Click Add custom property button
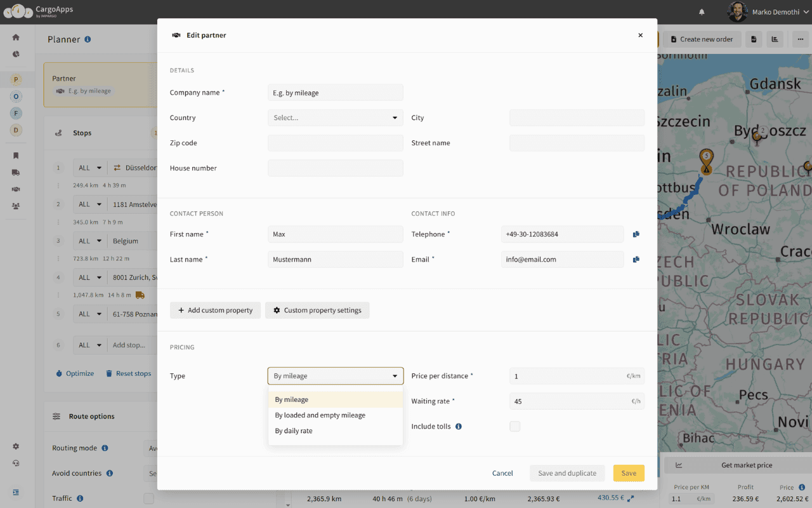This screenshot has width=812, height=508. click(x=215, y=311)
